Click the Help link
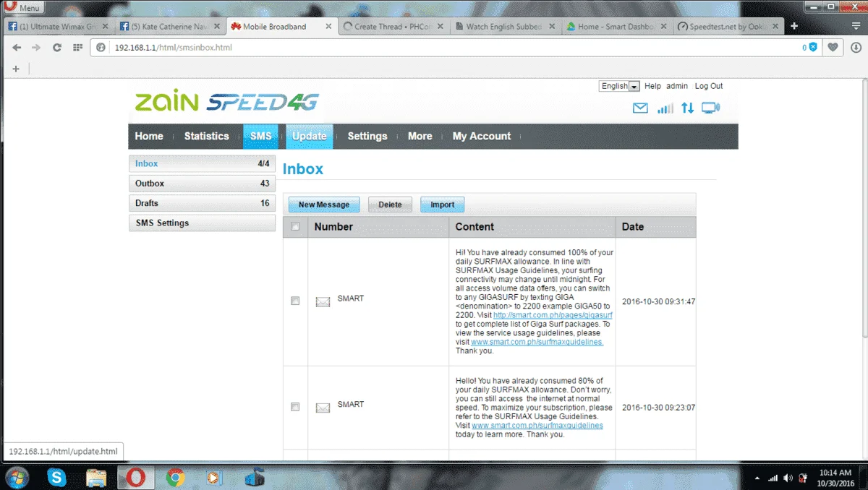 pyautogui.click(x=652, y=86)
